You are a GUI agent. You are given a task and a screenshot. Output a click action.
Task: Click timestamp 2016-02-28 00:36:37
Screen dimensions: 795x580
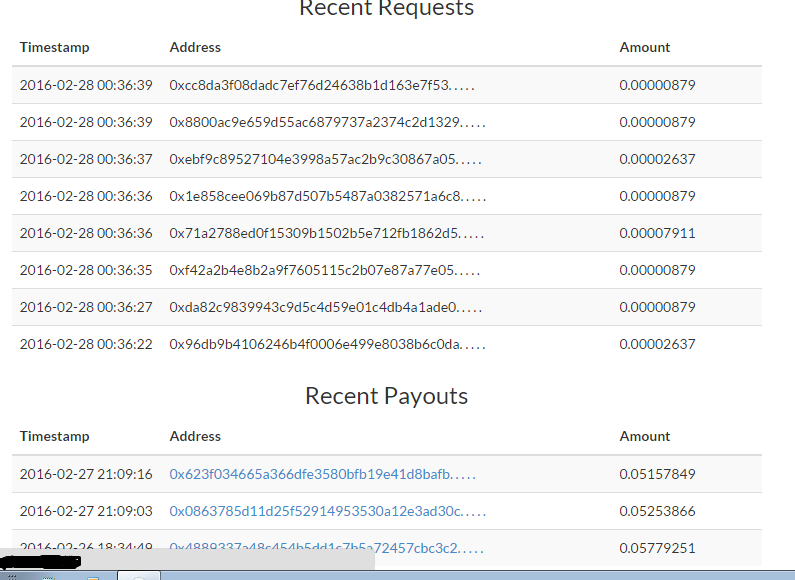[86, 159]
